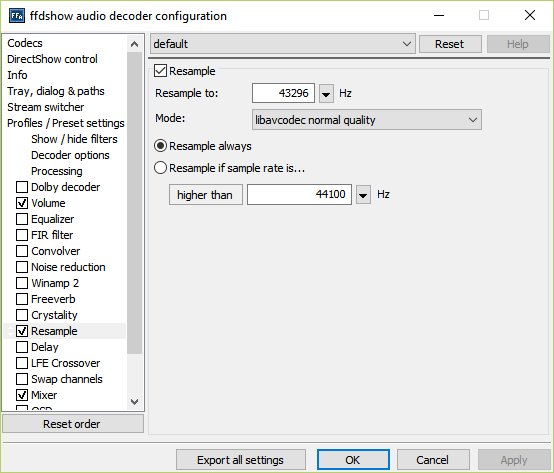Enable the Noise reduction checkbox

[x=22, y=267]
